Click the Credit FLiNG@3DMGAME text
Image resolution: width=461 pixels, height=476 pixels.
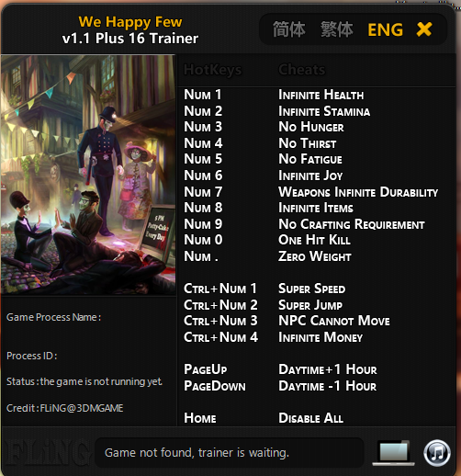click(x=65, y=408)
